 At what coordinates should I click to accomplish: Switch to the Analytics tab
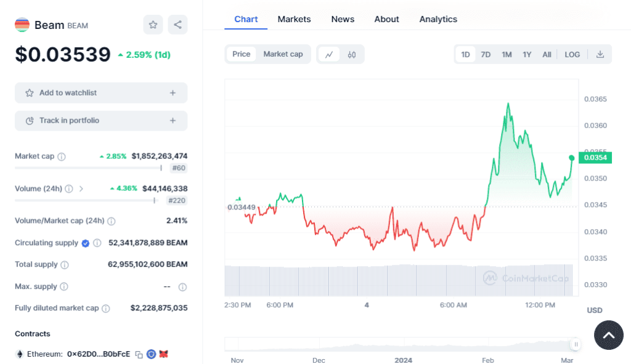(438, 19)
